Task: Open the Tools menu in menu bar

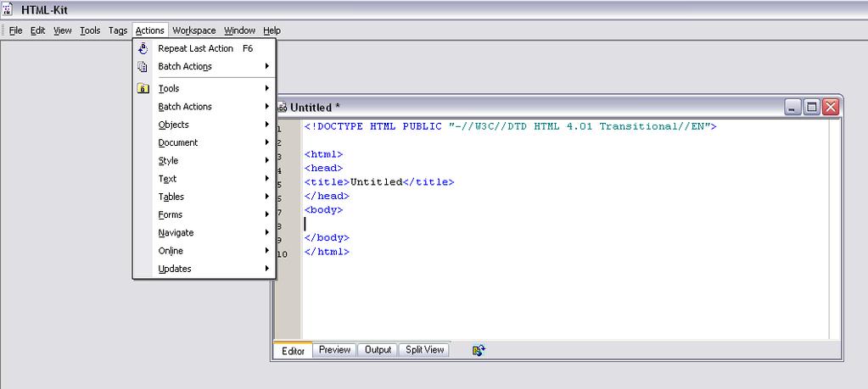Action: (90, 31)
